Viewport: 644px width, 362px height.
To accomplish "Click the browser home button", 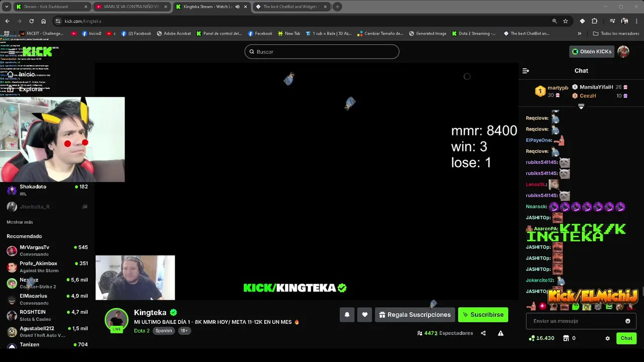I will (x=43, y=21).
